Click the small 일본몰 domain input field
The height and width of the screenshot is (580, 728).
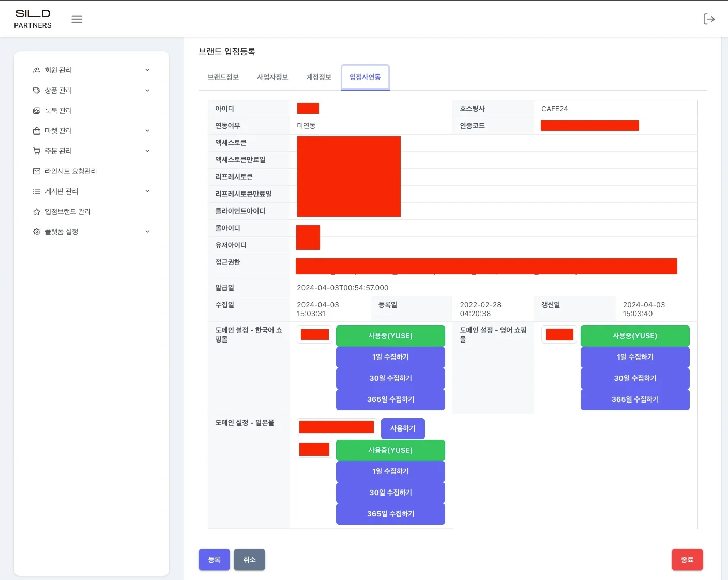pos(315,449)
